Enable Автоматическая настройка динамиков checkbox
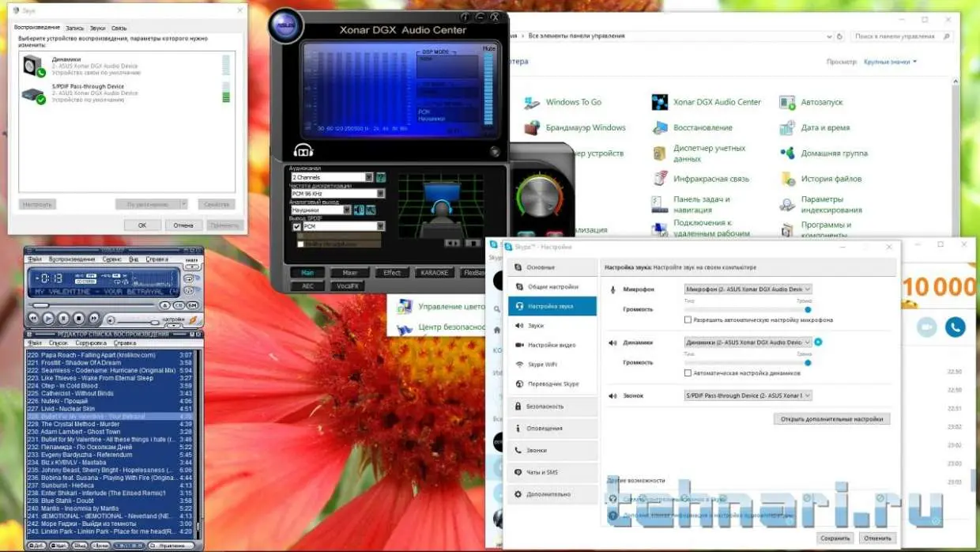980x552 pixels. tap(688, 372)
